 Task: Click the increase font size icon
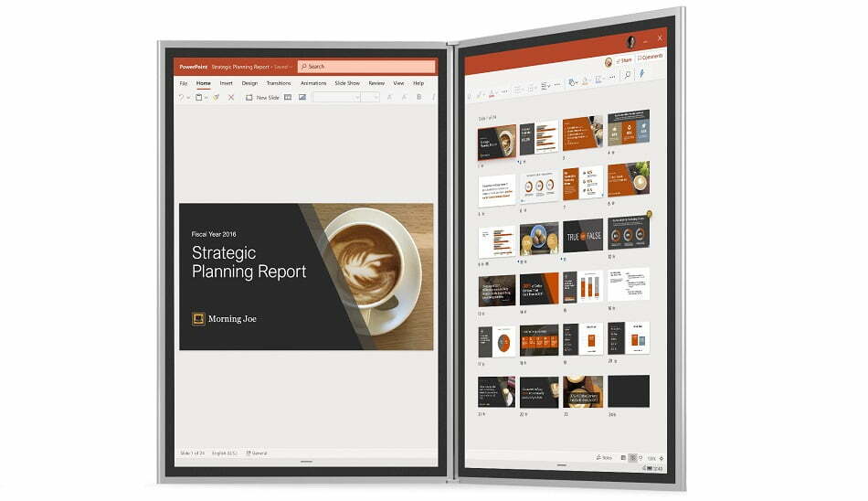(x=390, y=97)
